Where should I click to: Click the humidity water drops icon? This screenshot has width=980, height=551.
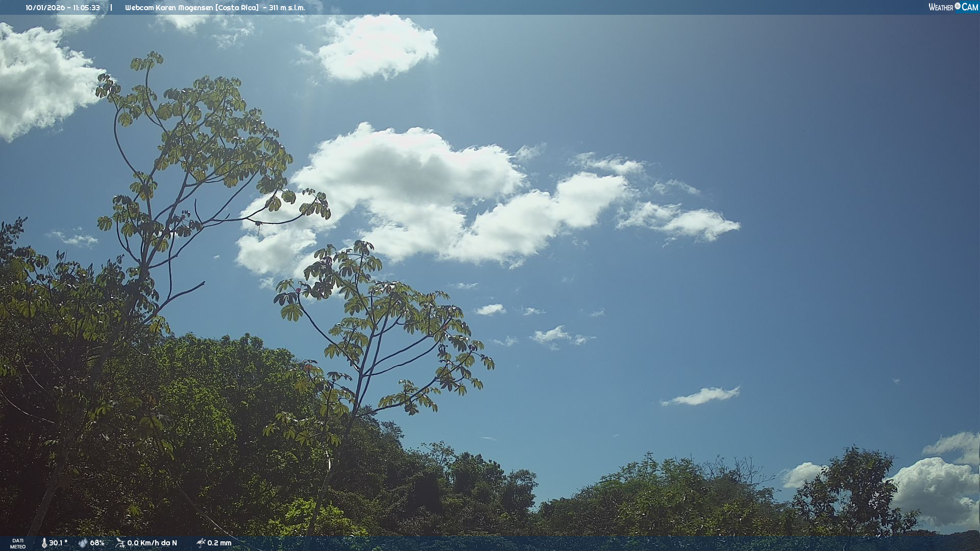[x=83, y=543]
